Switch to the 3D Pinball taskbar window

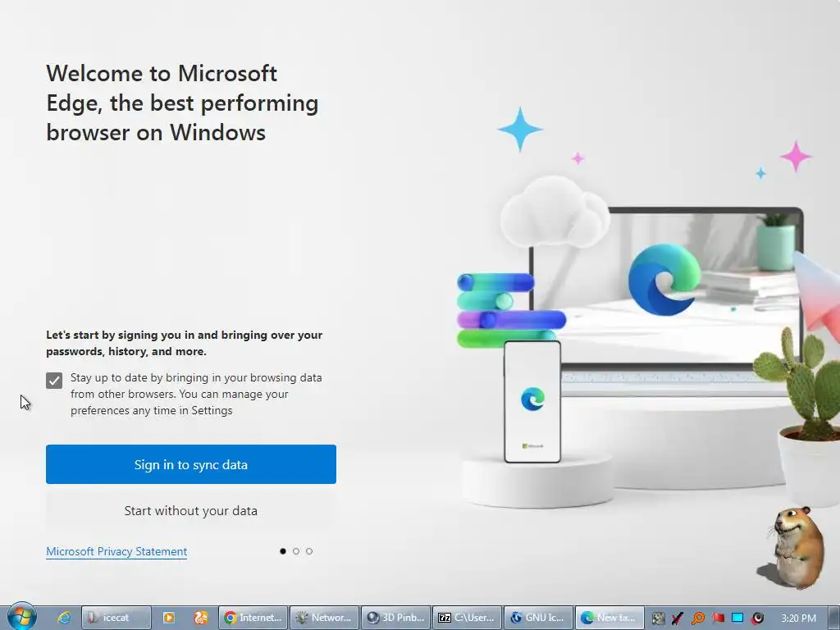coord(396,618)
